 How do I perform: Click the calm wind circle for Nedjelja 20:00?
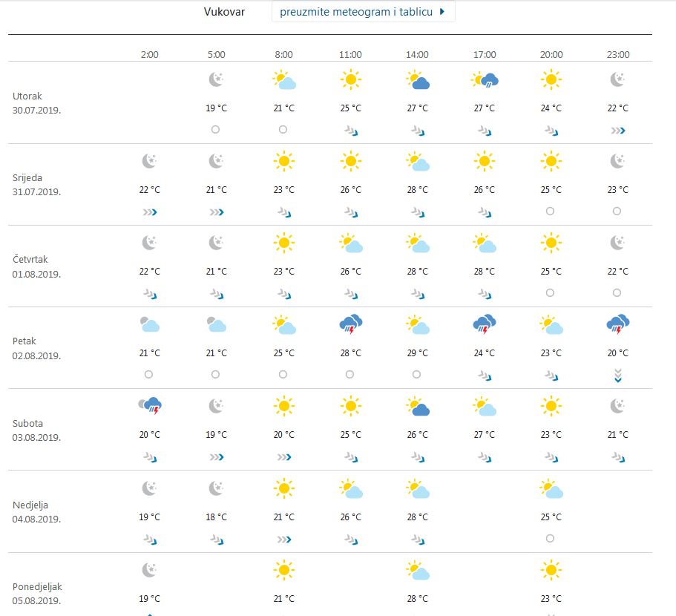550,538
